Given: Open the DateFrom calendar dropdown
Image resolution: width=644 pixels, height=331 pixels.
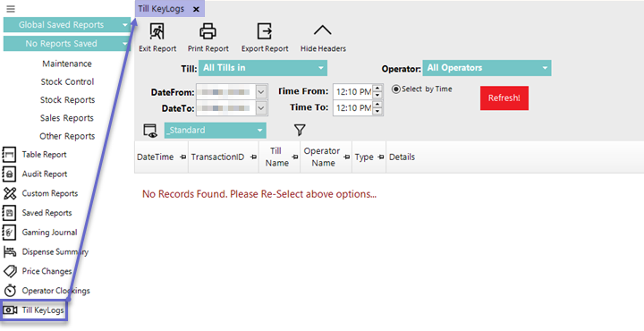Looking at the screenshot, I should click(x=261, y=92).
